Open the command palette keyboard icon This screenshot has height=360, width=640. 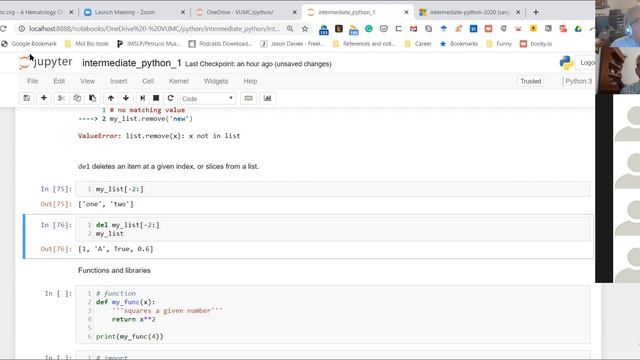(248, 98)
